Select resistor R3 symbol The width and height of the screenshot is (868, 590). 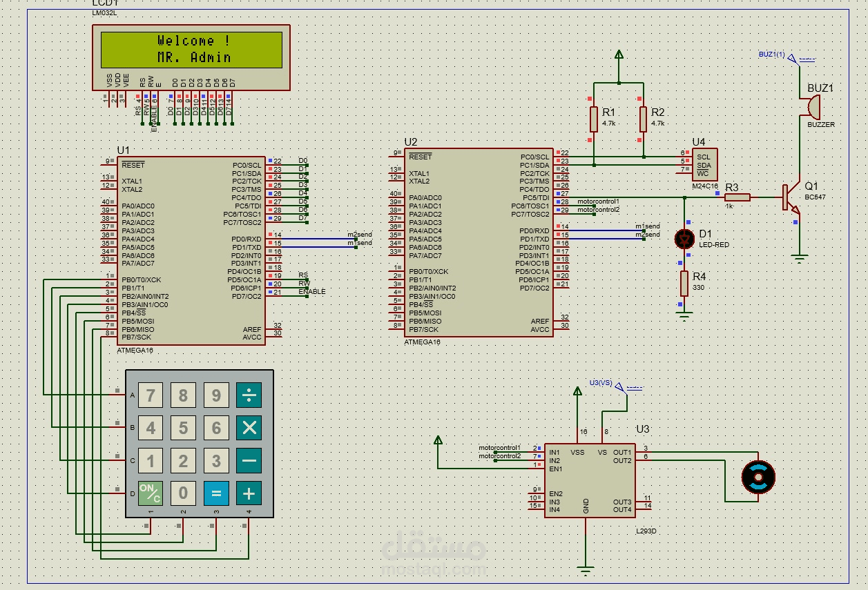pos(737,197)
